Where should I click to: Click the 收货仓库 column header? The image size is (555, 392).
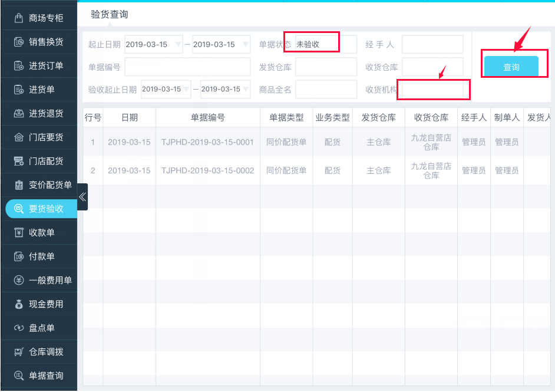431,117
